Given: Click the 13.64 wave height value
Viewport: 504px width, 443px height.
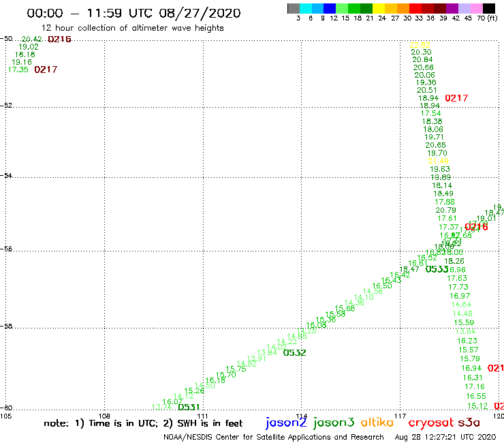Looking at the screenshot, I should pyautogui.click(x=465, y=331).
